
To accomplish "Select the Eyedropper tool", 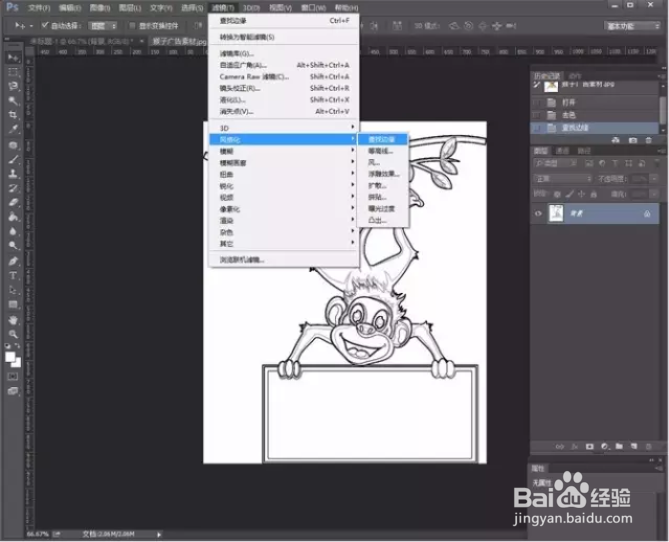I will pos(13,129).
